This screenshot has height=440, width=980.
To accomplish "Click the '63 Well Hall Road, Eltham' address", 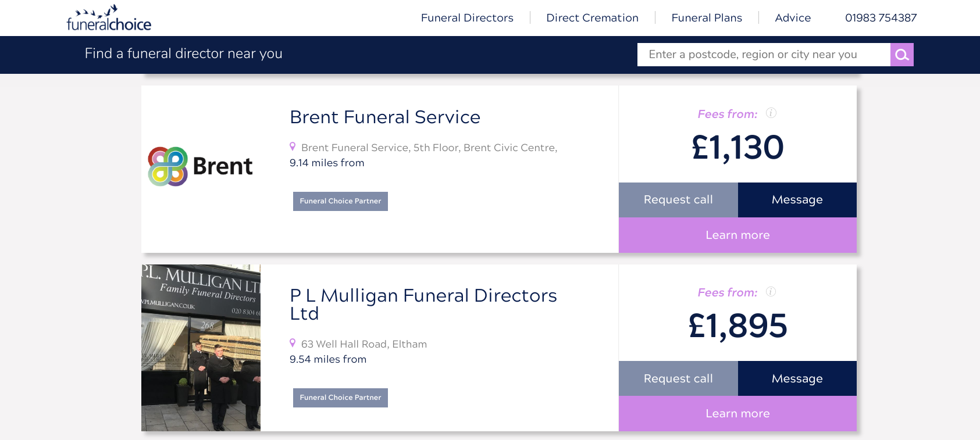I will [364, 344].
